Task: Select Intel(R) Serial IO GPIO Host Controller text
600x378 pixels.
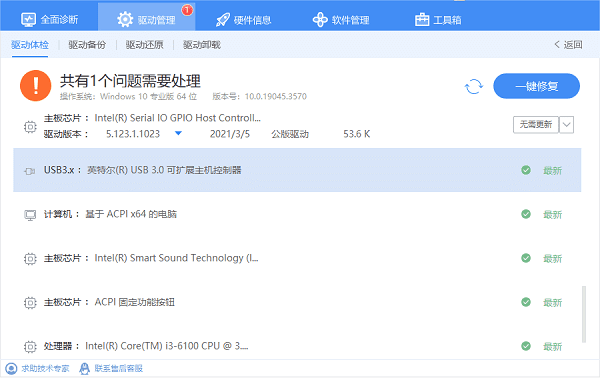Action: coord(178,118)
